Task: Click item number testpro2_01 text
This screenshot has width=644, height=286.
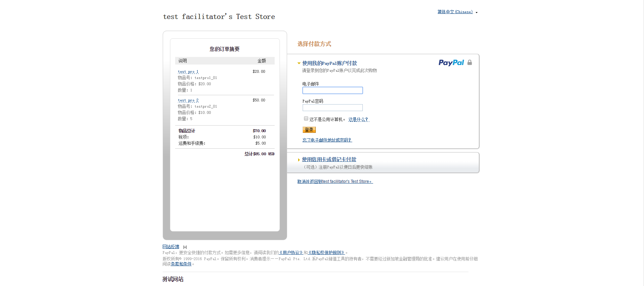Action: (206, 107)
